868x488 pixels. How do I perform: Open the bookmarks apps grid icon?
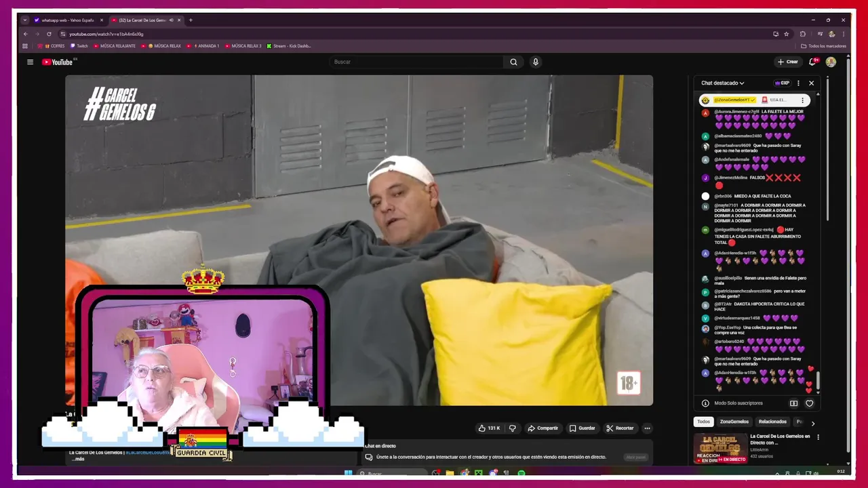point(25,46)
